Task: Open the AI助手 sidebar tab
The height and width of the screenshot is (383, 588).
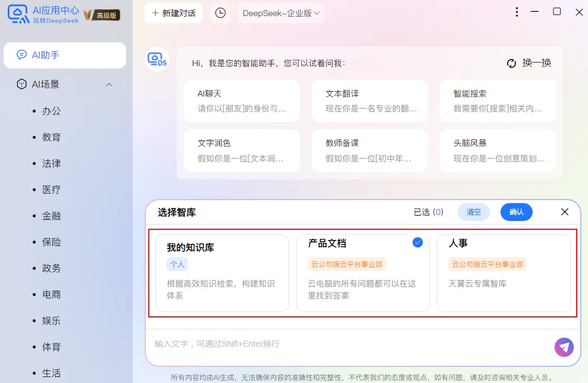Action: (65, 55)
